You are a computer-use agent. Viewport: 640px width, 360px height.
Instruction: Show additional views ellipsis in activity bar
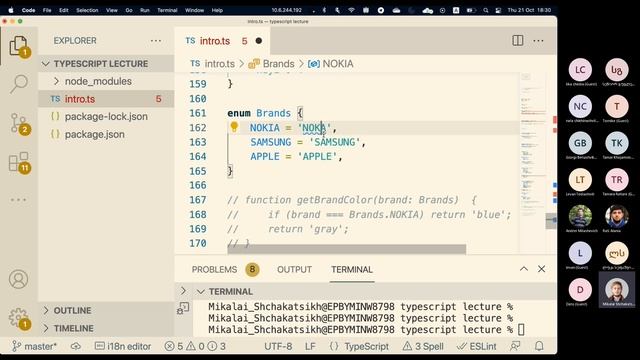pos(18,200)
